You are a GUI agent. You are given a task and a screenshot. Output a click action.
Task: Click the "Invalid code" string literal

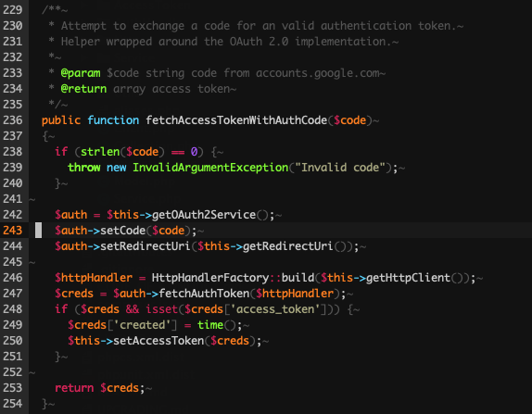click(x=340, y=167)
